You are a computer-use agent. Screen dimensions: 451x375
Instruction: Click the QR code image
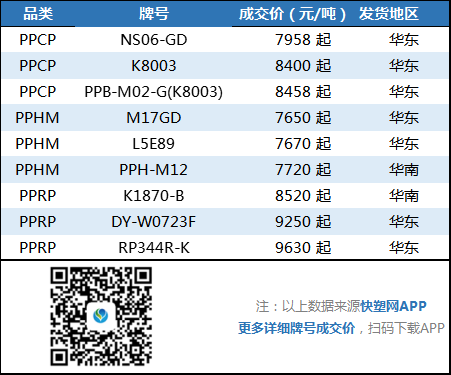coord(101,316)
